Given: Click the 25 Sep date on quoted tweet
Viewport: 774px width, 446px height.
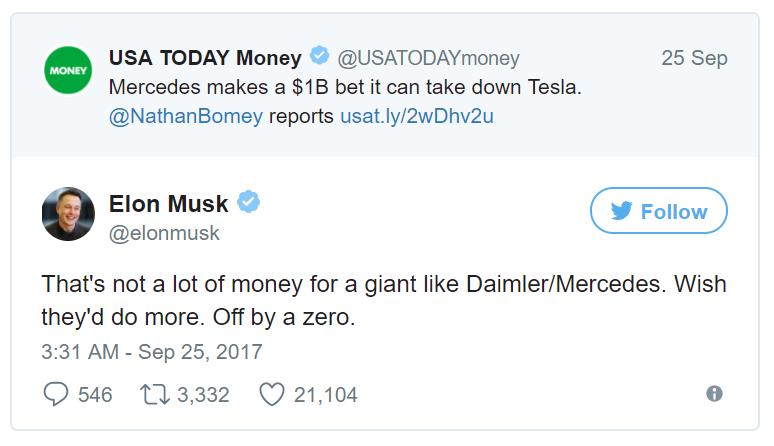Looking at the screenshot, I should (694, 58).
